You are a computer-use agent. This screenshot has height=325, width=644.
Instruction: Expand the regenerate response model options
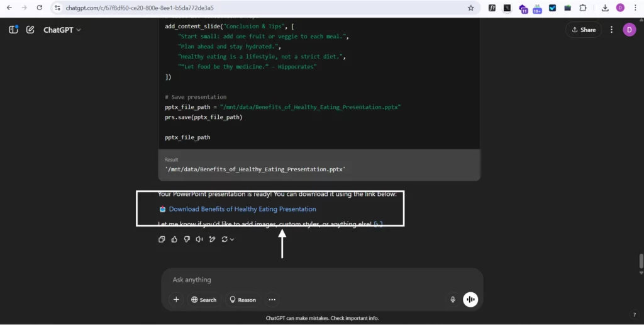coord(228,239)
